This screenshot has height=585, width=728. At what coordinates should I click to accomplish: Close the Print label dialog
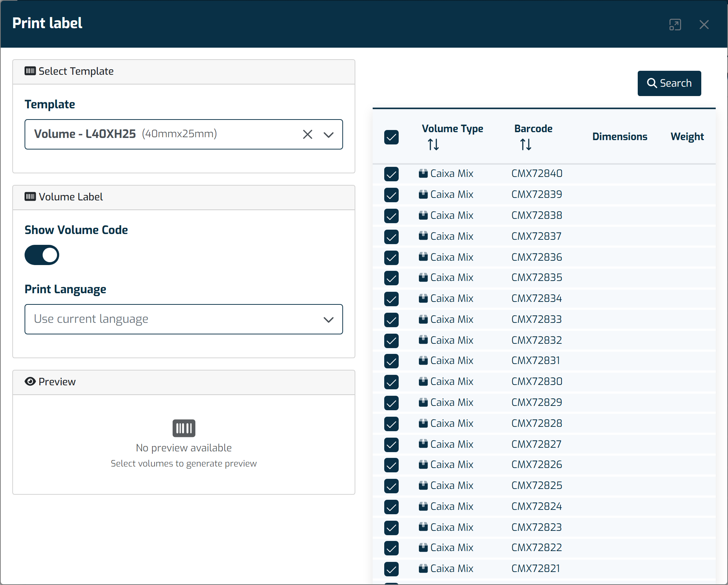coord(704,25)
